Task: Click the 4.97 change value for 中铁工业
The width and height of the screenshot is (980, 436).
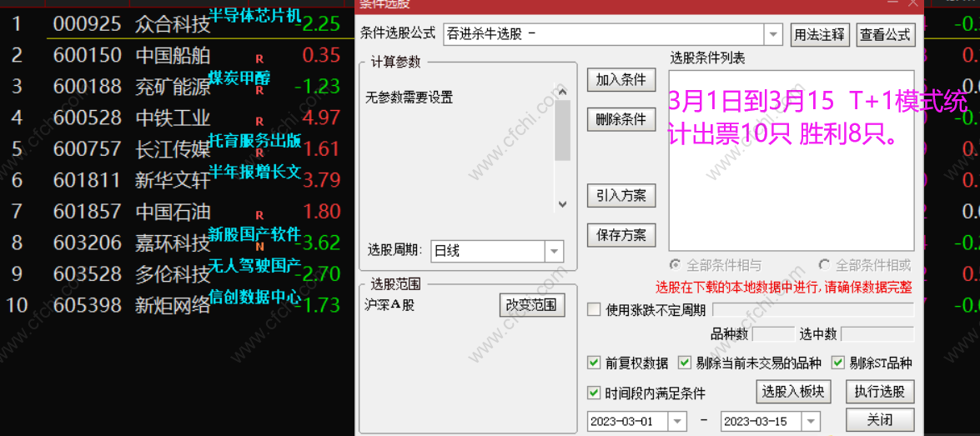Action: [321, 118]
